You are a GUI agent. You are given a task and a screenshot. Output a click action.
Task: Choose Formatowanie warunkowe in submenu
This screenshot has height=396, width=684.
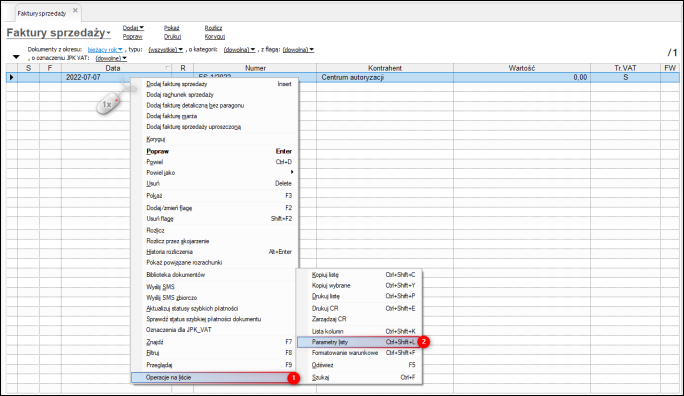coord(359,353)
